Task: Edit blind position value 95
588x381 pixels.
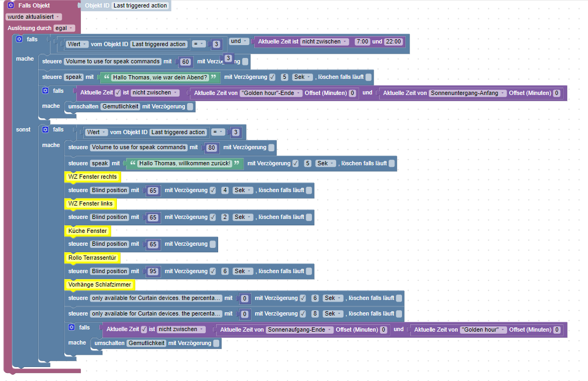Action: pyautogui.click(x=153, y=272)
